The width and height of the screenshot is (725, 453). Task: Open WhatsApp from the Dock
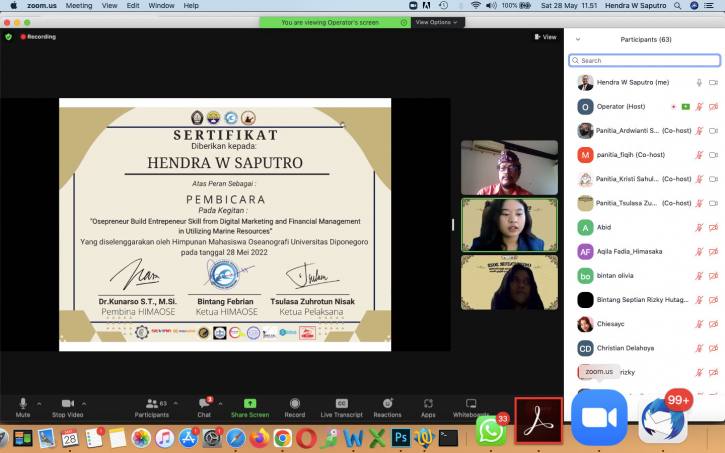coord(490,431)
